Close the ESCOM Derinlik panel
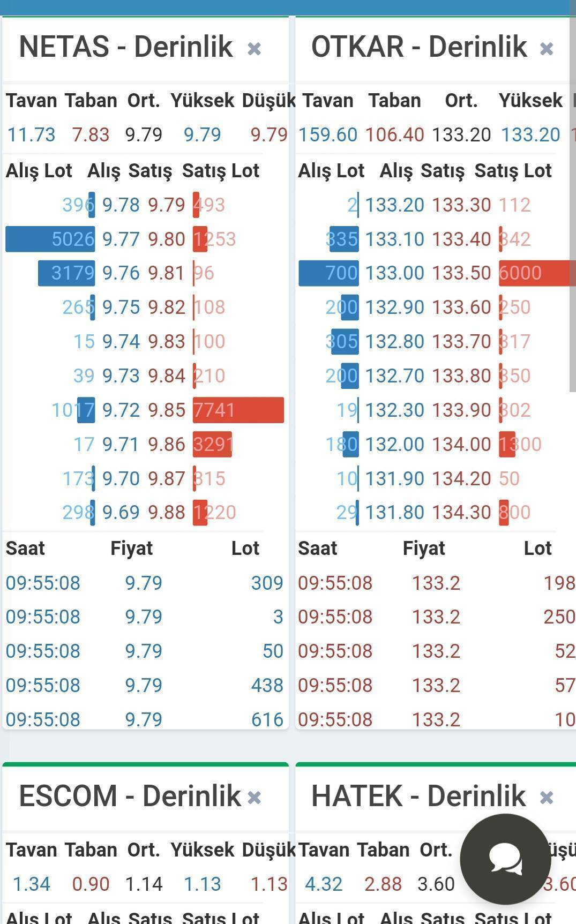The height and width of the screenshot is (924, 576). 254,798
